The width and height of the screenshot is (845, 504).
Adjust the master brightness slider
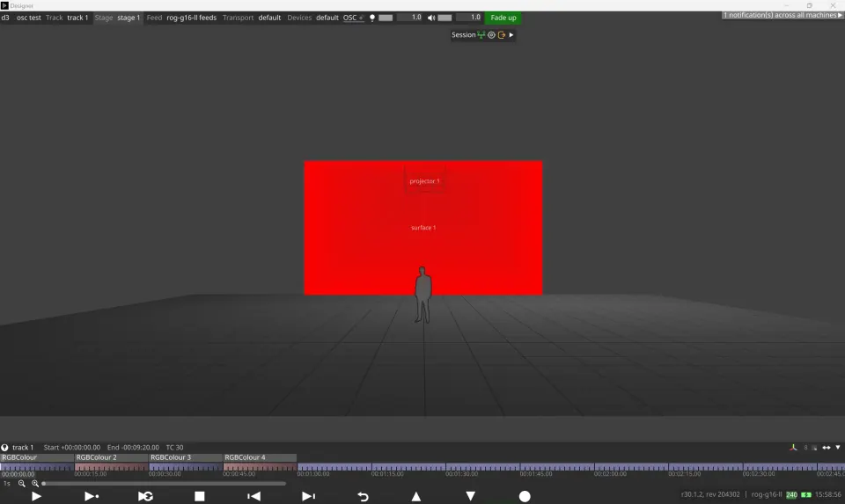point(386,18)
